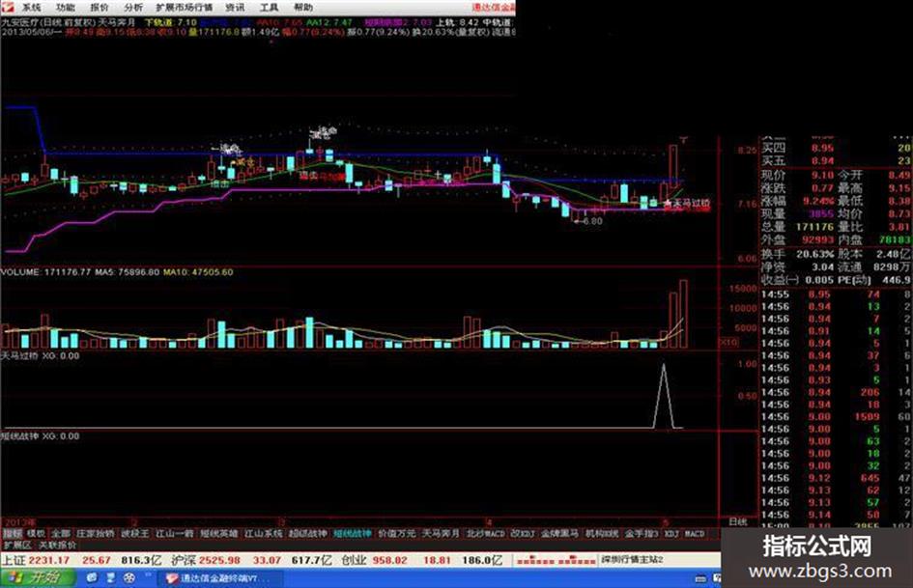This screenshot has width=913, height=588.
Task: Select the 全部 indicator tab
Action: tap(61, 533)
